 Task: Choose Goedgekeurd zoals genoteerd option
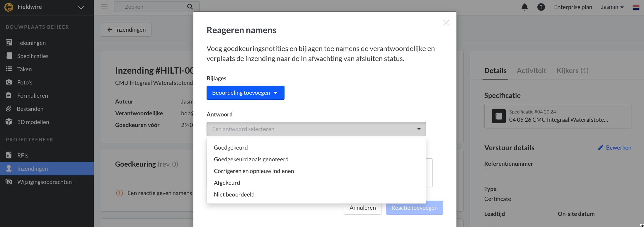click(x=316, y=159)
